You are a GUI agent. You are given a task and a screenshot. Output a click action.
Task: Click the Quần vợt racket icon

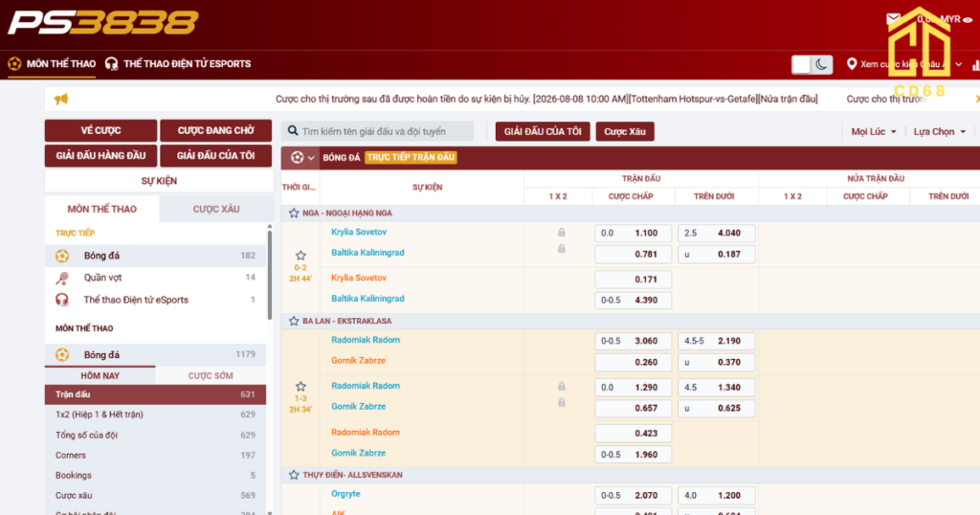62,278
